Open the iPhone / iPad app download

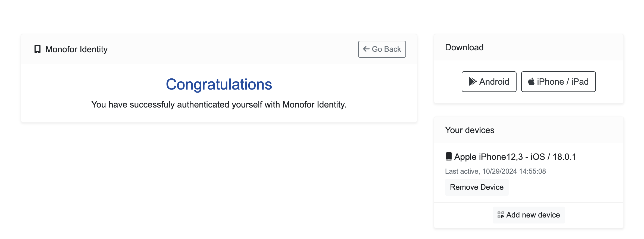click(x=558, y=81)
